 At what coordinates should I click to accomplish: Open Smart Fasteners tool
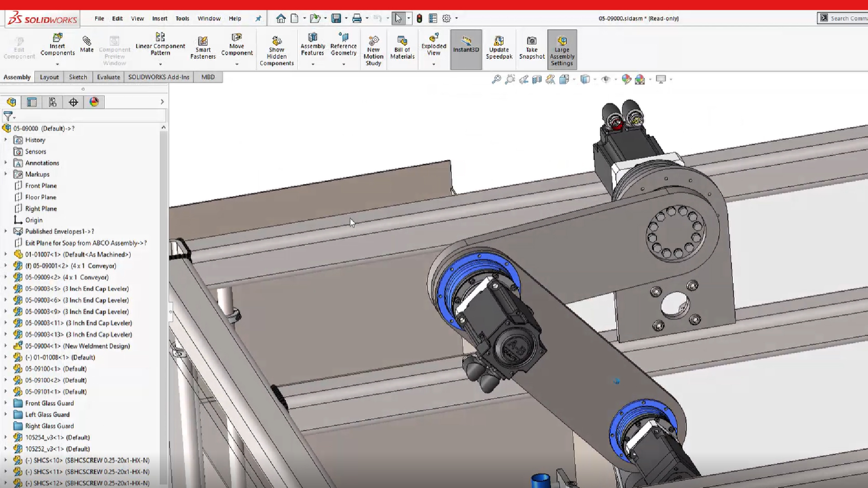203,42
